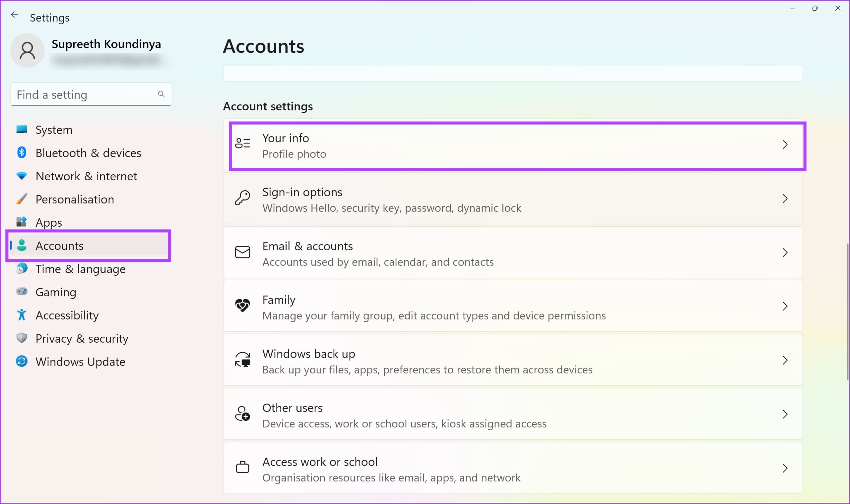This screenshot has width=850, height=504.
Task: Click Supreeth Koundinya profile name
Action: pos(106,44)
